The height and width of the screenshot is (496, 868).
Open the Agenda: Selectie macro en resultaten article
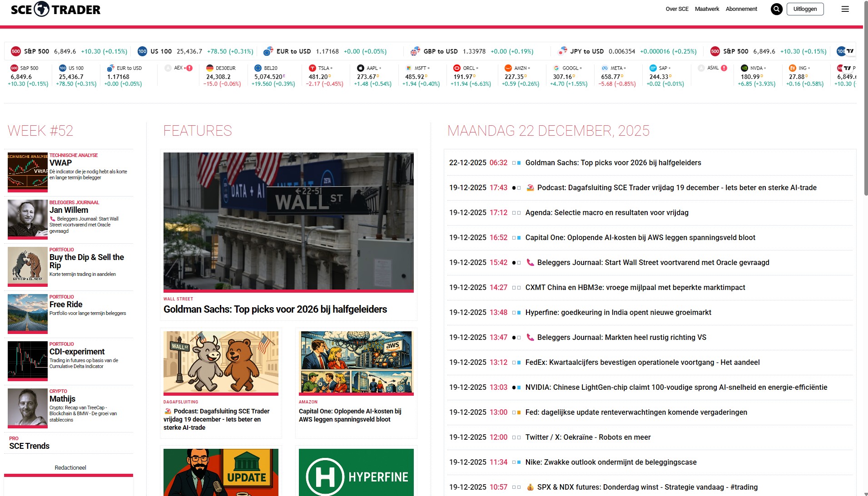[607, 212]
